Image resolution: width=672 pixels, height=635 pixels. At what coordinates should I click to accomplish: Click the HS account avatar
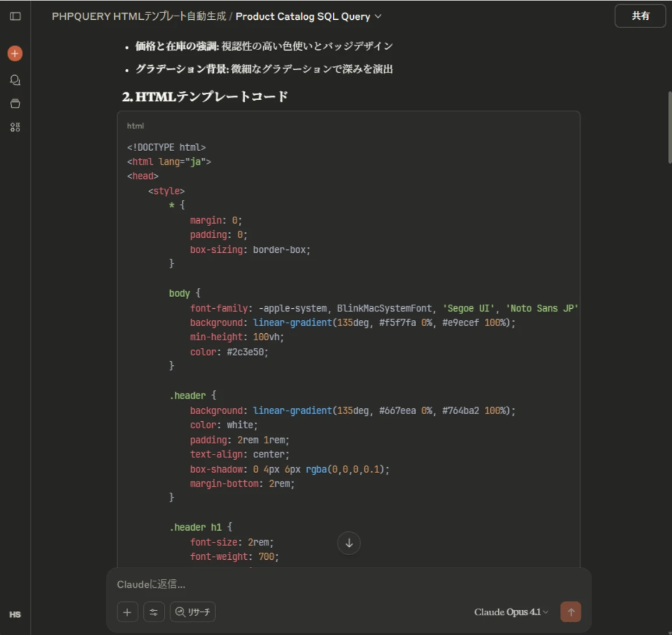15,614
